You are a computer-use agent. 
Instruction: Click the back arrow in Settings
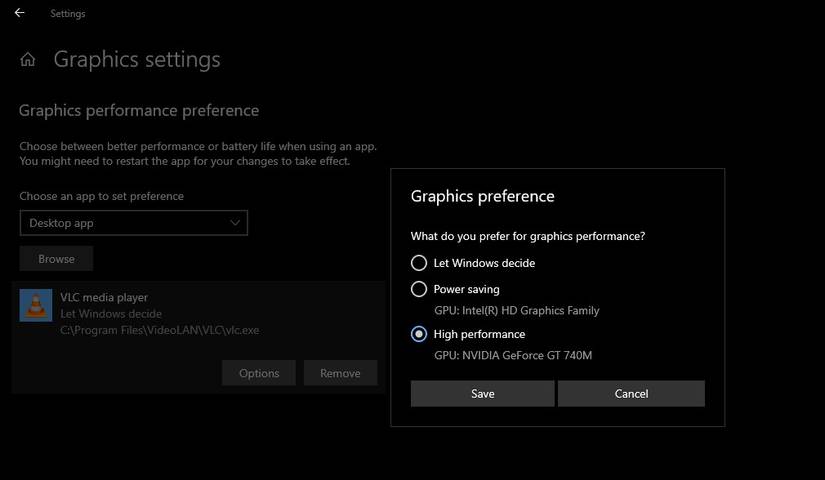pos(19,13)
